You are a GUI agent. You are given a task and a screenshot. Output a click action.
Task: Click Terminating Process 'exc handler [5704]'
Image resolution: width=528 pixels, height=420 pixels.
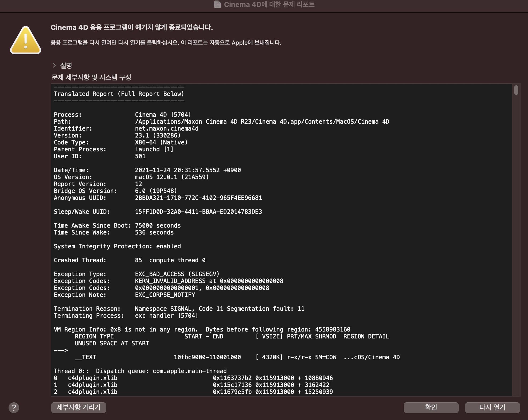click(166, 316)
